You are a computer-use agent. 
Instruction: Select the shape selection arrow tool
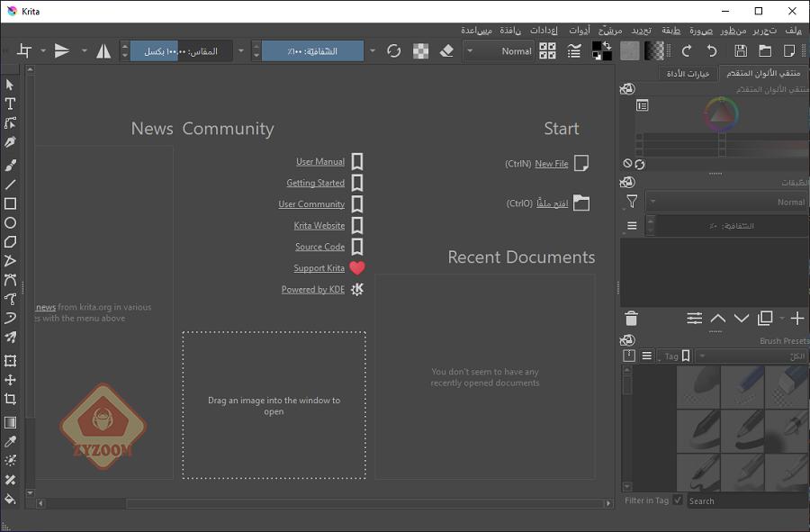[10, 85]
